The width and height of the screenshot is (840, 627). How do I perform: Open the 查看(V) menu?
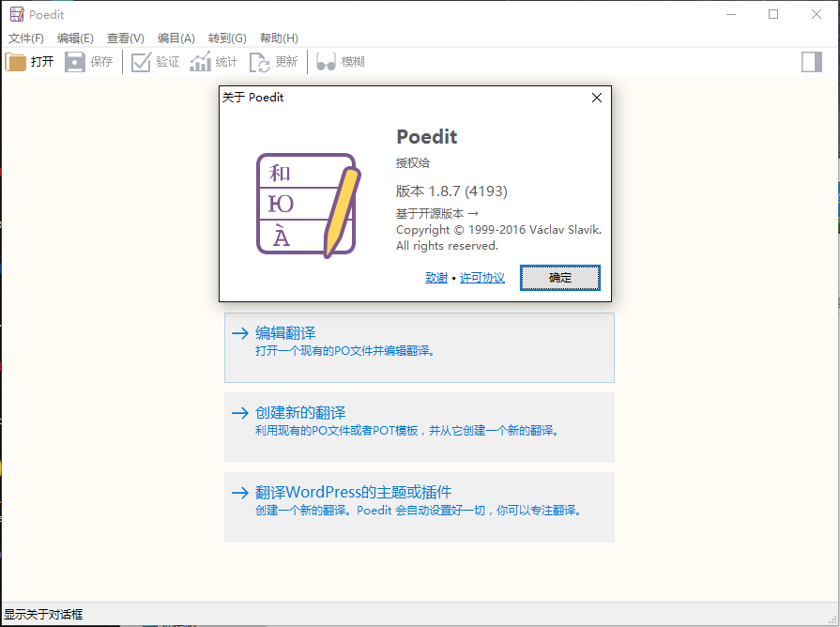(x=126, y=38)
